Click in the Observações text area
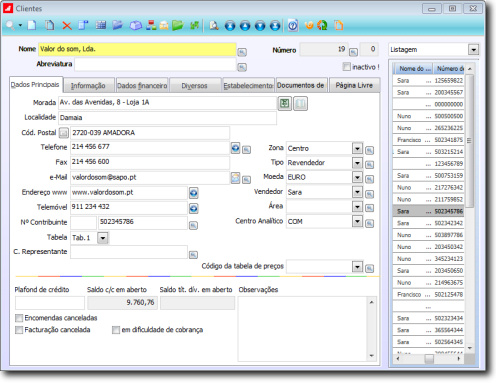Viewport: 496px width, 383px height. [x=303, y=329]
